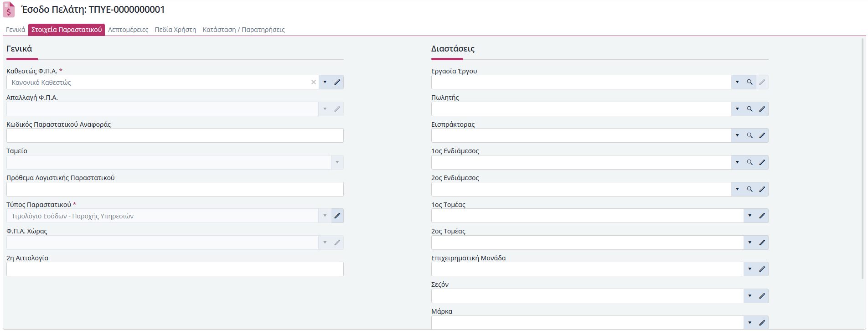This screenshot has height=331, width=868.
Task: Click the edit pencil for Καθεστώς Φ.Π.Α.
Action: point(337,82)
